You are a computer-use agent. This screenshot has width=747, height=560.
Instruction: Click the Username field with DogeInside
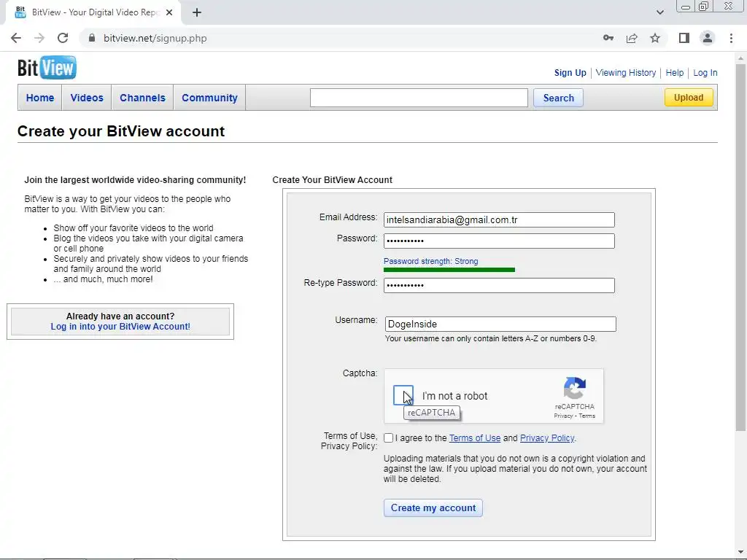[500, 324]
